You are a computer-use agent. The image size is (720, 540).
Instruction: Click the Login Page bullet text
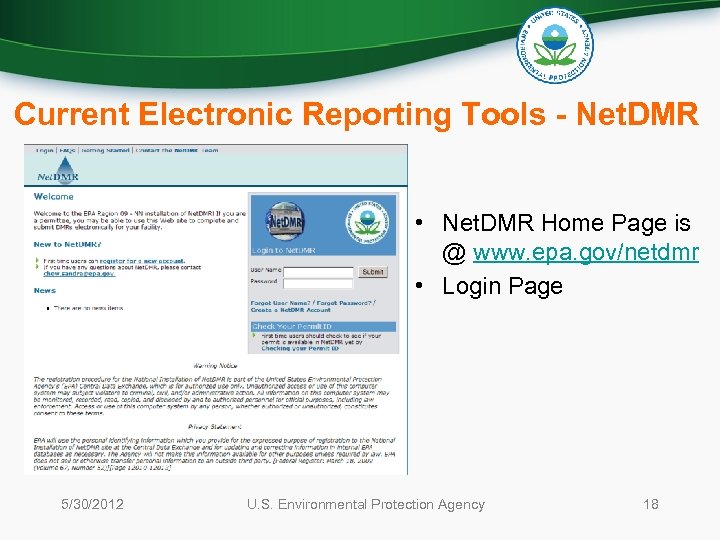click(502, 286)
